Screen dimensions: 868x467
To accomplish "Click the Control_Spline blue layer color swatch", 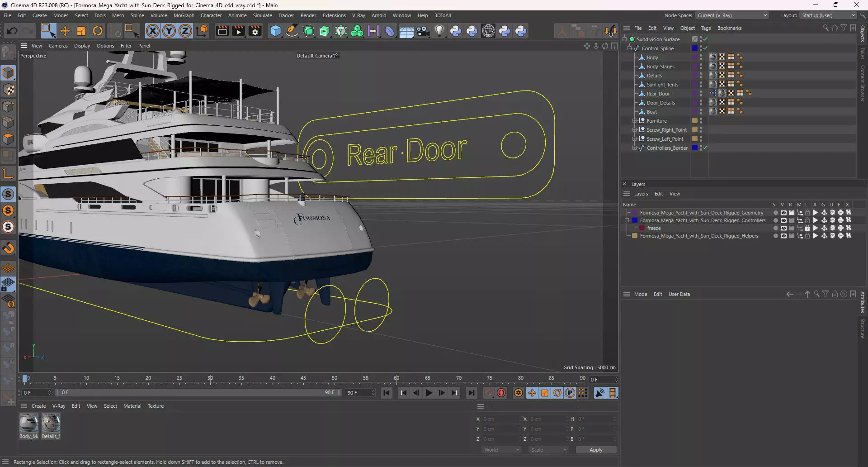I will click(695, 48).
